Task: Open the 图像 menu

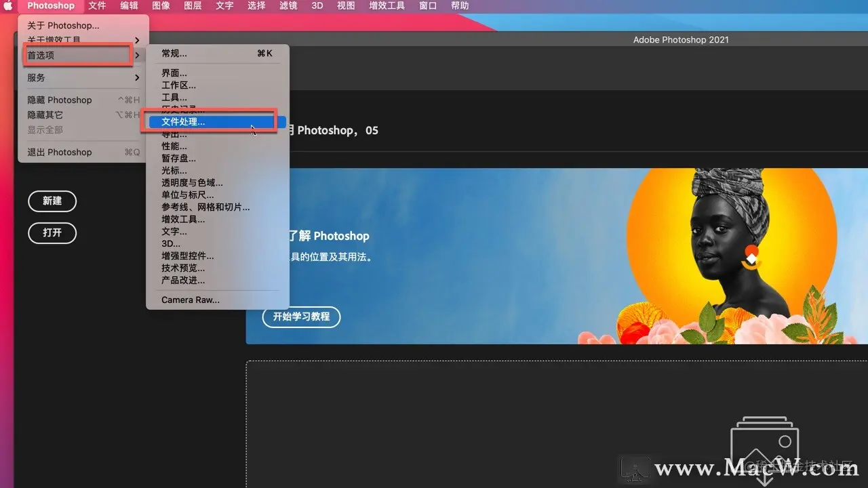Action: (x=161, y=5)
